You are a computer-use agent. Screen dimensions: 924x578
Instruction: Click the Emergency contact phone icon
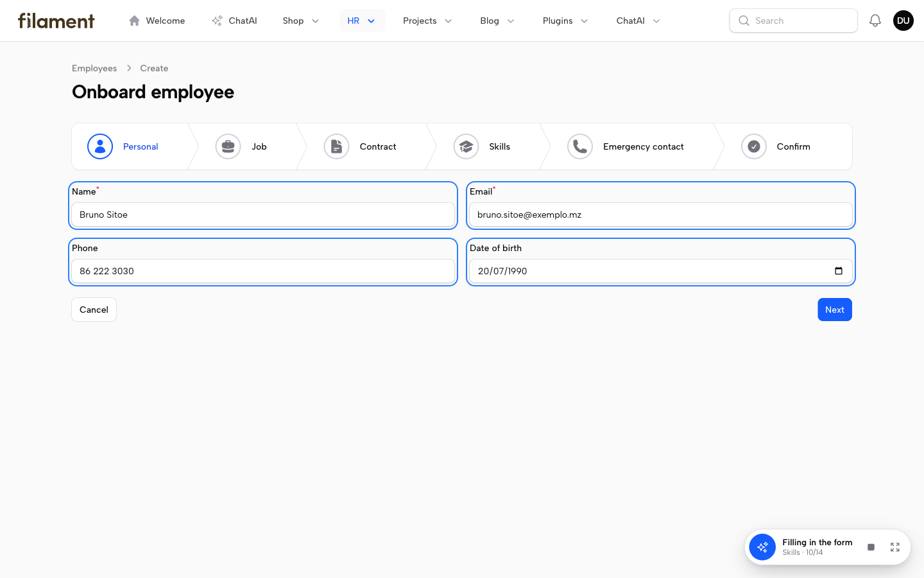pyautogui.click(x=580, y=146)
